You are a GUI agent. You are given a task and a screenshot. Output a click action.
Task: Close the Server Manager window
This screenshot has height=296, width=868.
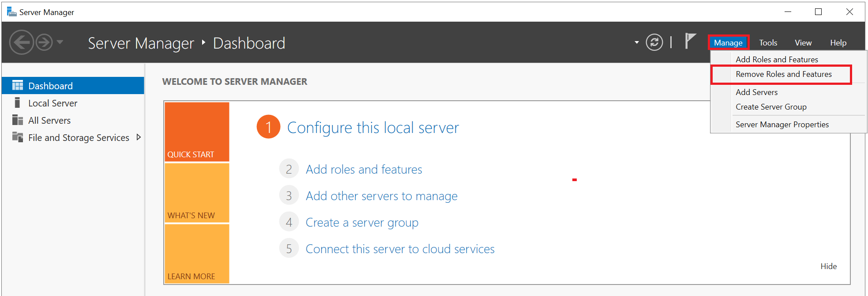click(849, 12)
